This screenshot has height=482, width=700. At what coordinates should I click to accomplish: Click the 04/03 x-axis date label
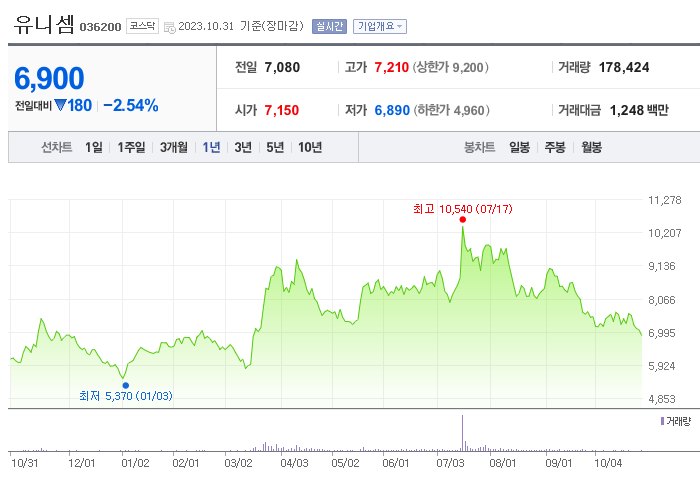(x=294, y=463)
